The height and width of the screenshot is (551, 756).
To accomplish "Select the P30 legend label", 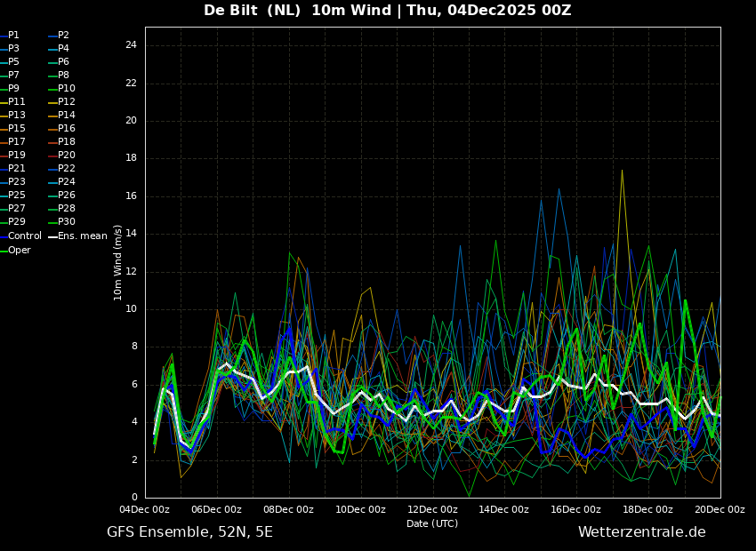I will tap(66, 222).
